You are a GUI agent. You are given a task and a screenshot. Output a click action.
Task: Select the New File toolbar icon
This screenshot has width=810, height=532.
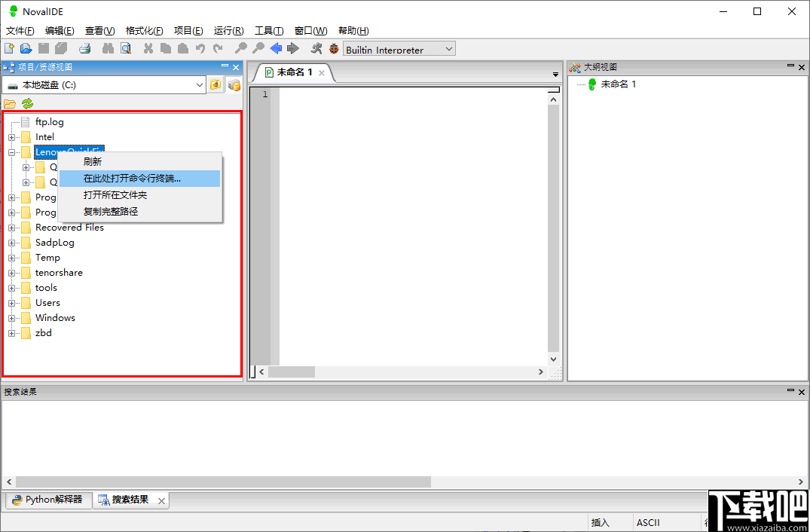[10, 48]
